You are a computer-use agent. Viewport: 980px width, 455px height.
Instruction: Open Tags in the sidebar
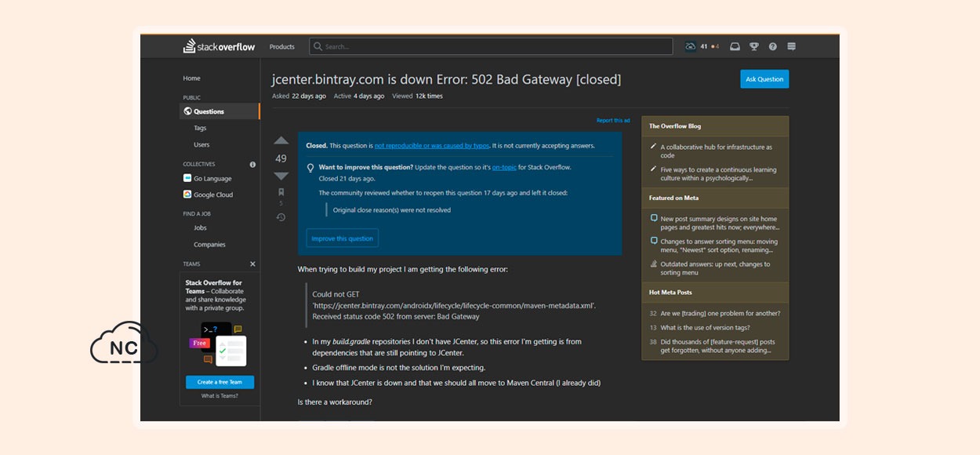tap(200, 128)
